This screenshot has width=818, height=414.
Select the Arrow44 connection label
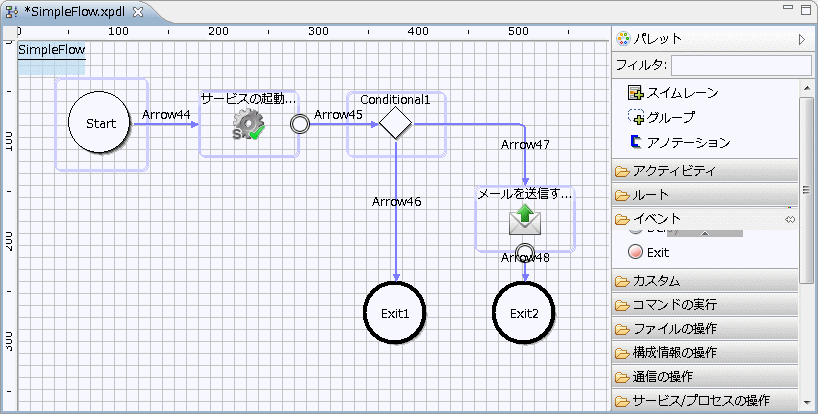click(166, 114)
